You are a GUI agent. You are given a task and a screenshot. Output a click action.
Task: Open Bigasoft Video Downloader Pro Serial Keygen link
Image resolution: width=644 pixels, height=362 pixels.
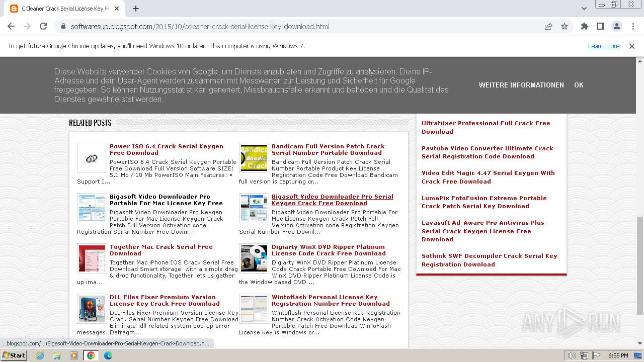(333, 200)
